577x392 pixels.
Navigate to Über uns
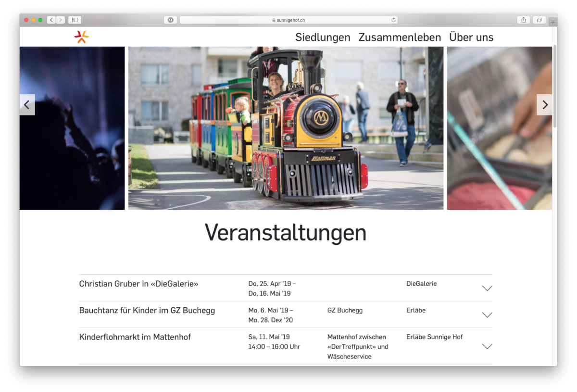[471, 37]
